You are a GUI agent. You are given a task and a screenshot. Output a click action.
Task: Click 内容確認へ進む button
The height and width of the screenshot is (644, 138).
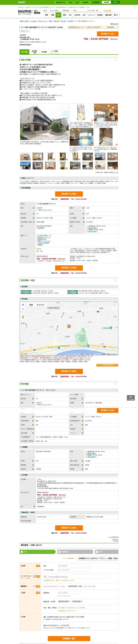point(69,639)
